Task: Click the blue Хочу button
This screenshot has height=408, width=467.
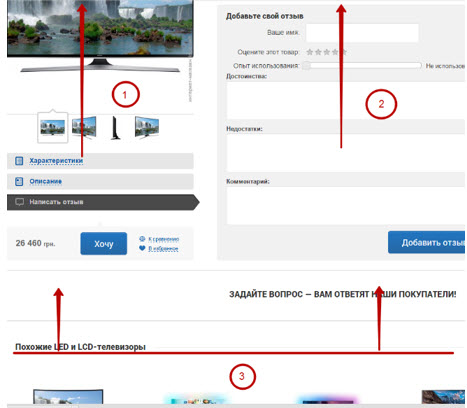Action: tap(104, 244)
